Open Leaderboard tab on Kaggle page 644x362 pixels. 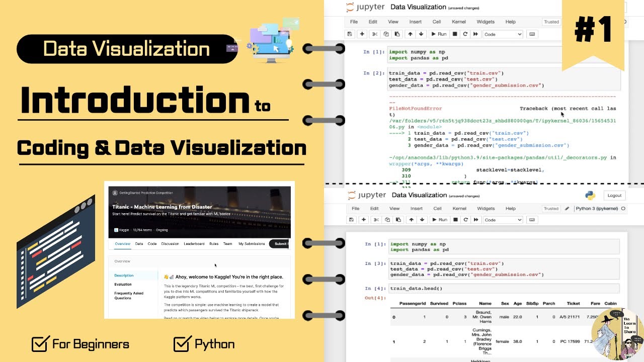pos(194,244)
